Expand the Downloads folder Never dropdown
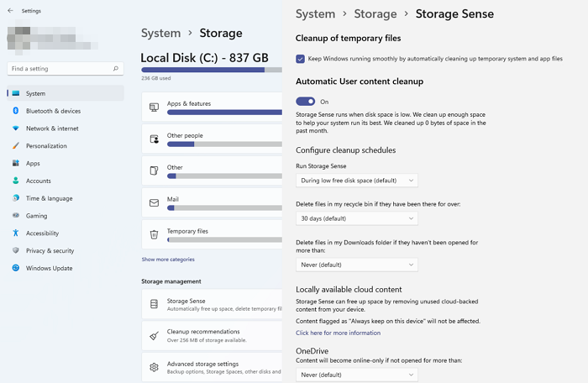The width and height of the screenshot is (588, 383). click(x=357, y=265)
